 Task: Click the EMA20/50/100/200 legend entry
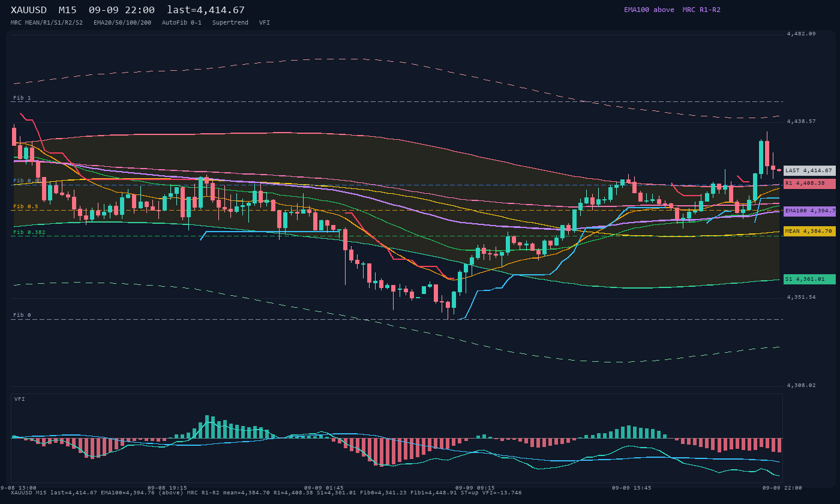(x=122, y=23)
